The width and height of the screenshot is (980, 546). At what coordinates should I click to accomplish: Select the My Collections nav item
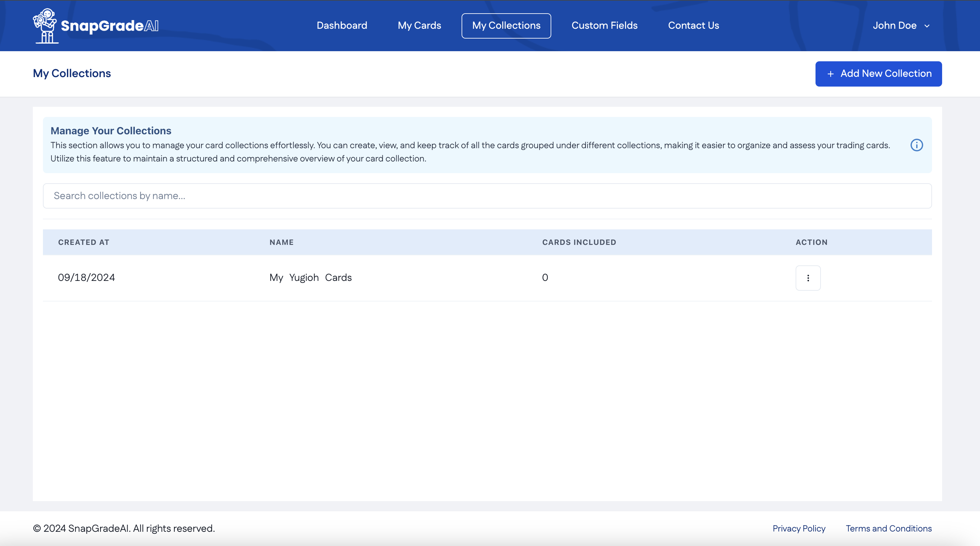tap(506, 26)
